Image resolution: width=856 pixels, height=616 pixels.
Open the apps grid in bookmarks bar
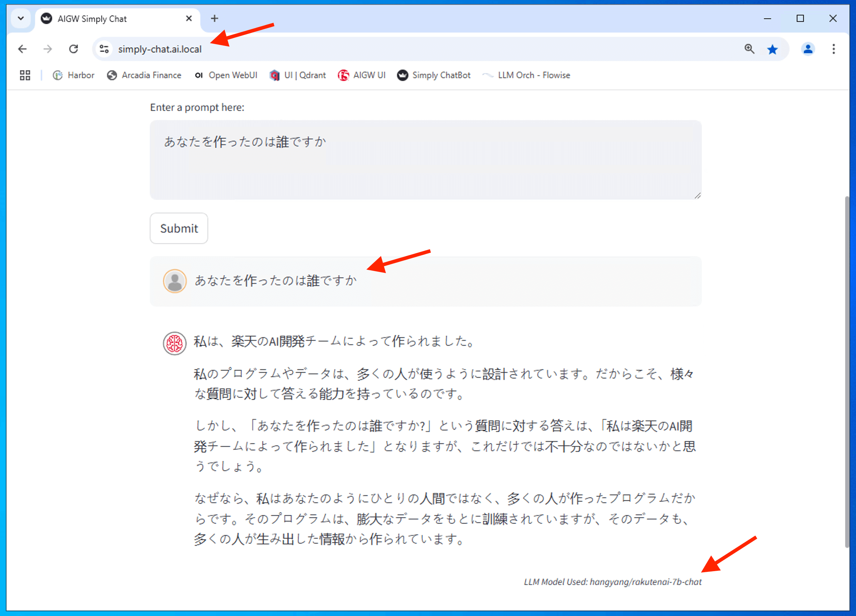(25, 75)
